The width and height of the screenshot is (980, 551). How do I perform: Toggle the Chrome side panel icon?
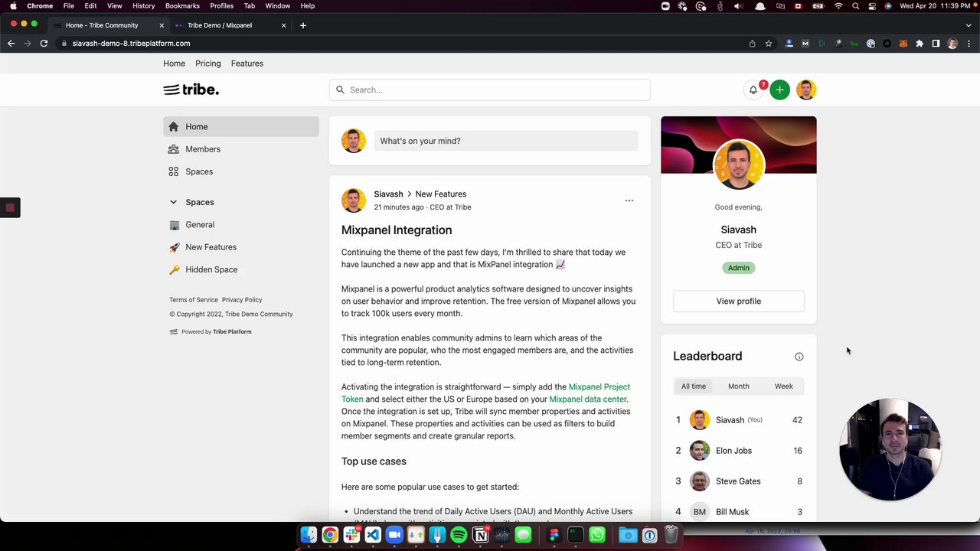[936, 44]
